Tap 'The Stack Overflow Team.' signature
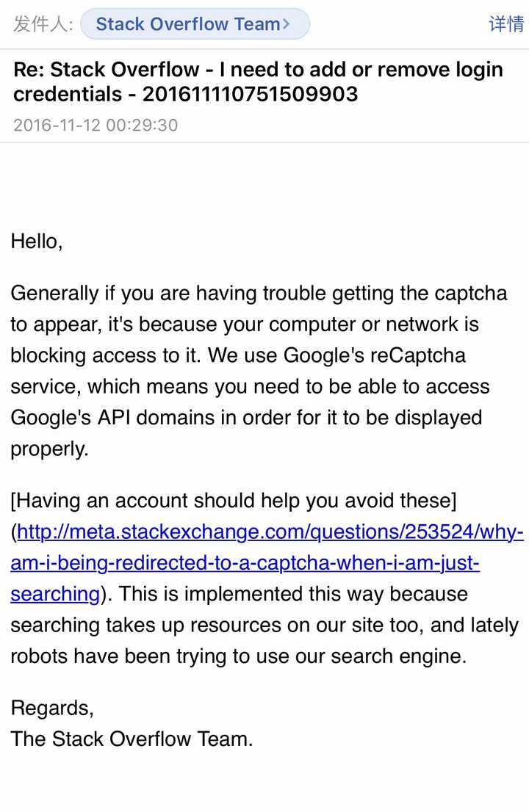The image size is (529, 812). tap(132, 739)
